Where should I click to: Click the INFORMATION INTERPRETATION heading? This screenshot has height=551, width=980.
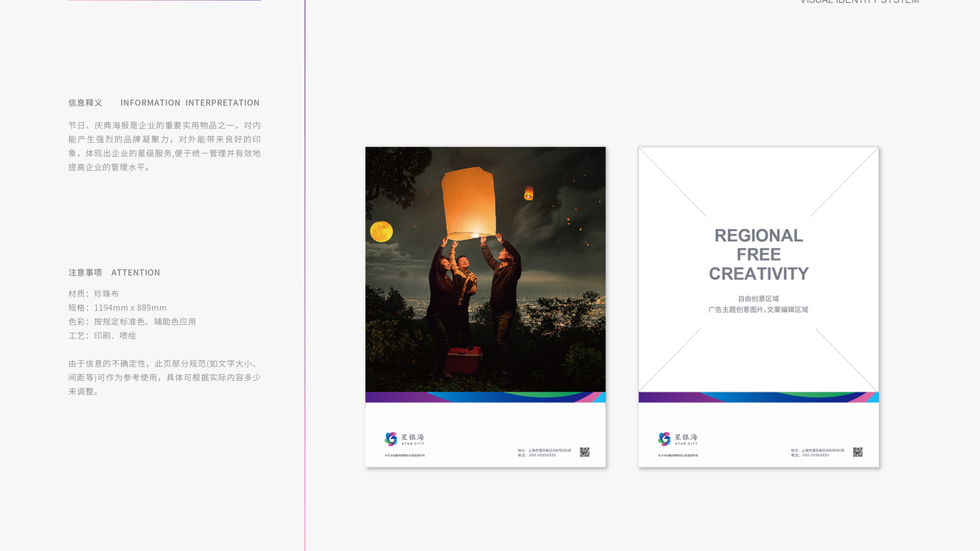190,103
